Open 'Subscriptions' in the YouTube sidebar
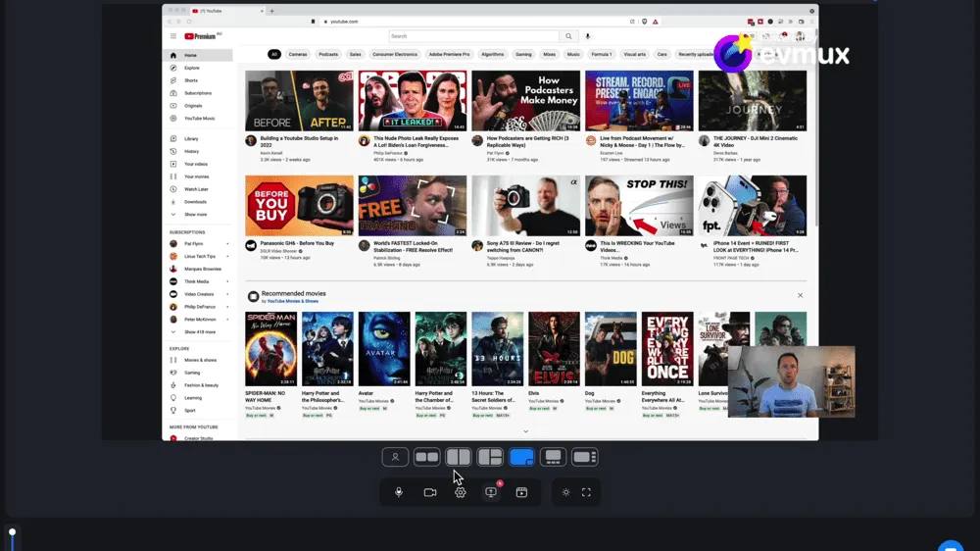980x551 pixels. point(197,93)
